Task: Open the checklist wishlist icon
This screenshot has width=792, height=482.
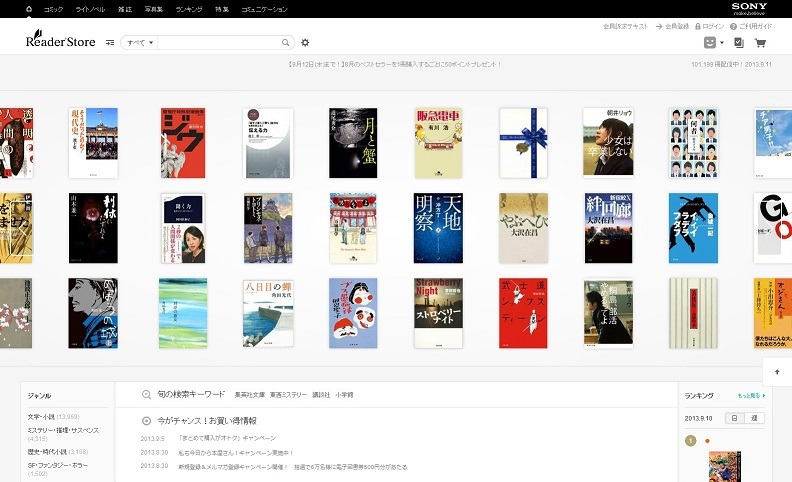Action: (x=738, y=43)
